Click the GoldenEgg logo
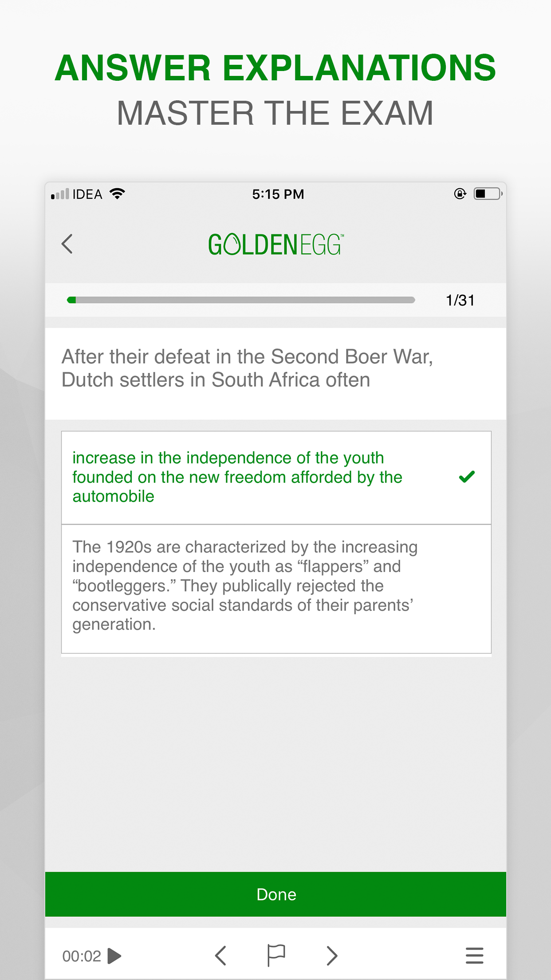Screen dimensions: 551x980 click(x=275, y=245)
